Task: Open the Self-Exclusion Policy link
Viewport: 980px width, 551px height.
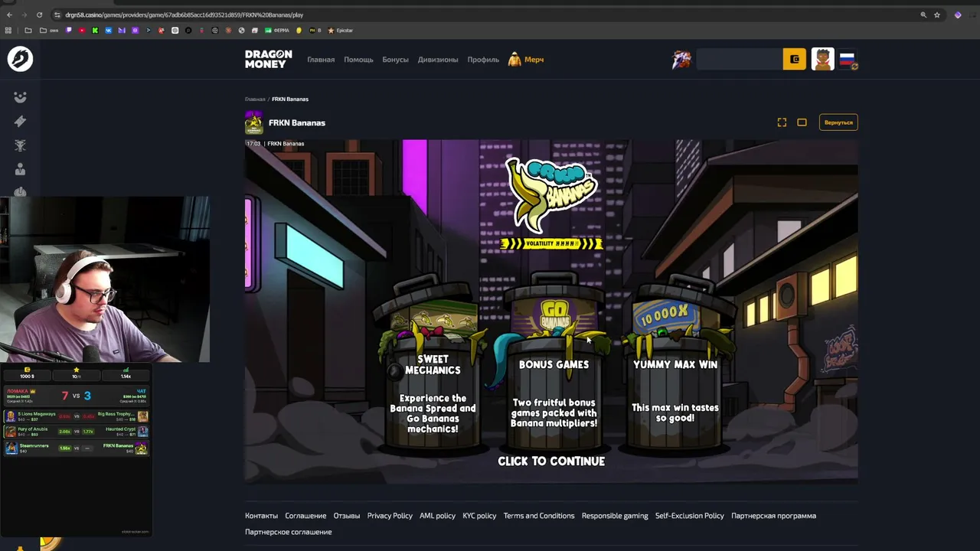Action: pyautogui.click(x=689, y=516)
